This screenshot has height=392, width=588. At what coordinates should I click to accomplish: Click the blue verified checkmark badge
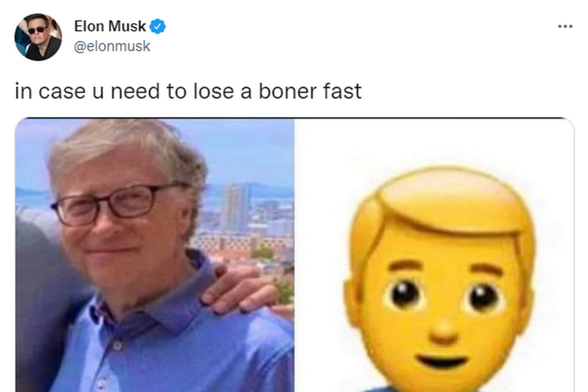157,26
